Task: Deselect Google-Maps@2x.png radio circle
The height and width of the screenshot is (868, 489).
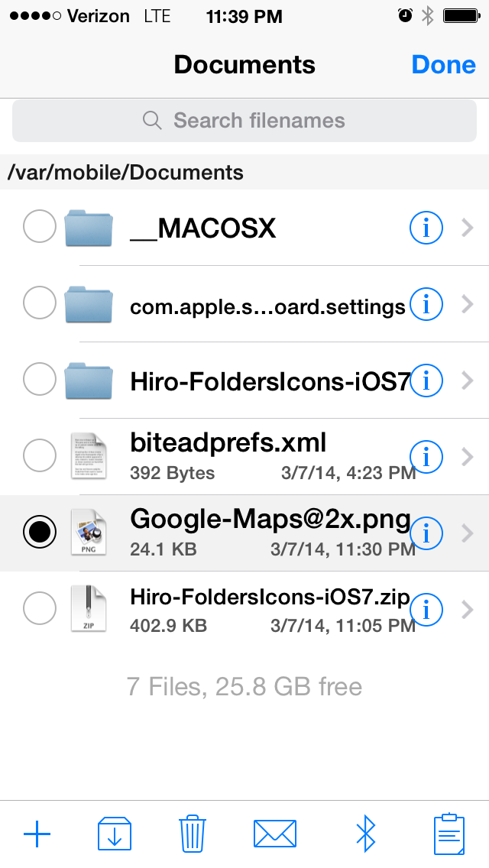Action: tap(39, 532)
